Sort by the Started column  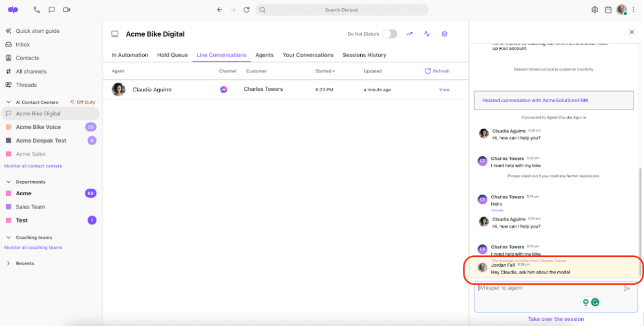[325, 71]
